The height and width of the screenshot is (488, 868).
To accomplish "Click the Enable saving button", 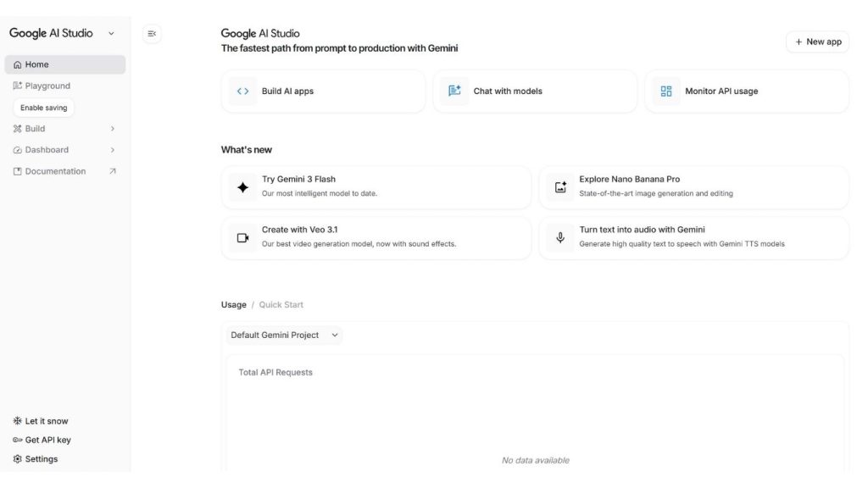I will pyautogui.click(x=44, y=107).
